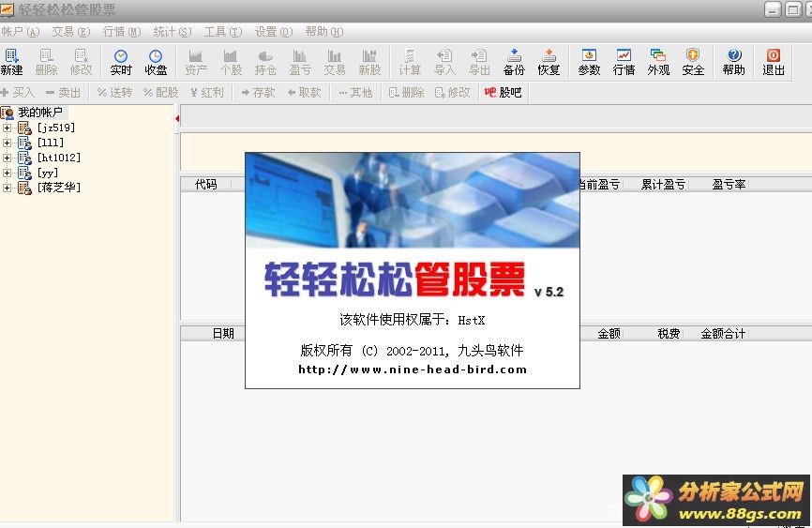Viewport: 812px width, 528px height.
Task: Open the 帮助(H) menu
Action: (x=324, y=32)
